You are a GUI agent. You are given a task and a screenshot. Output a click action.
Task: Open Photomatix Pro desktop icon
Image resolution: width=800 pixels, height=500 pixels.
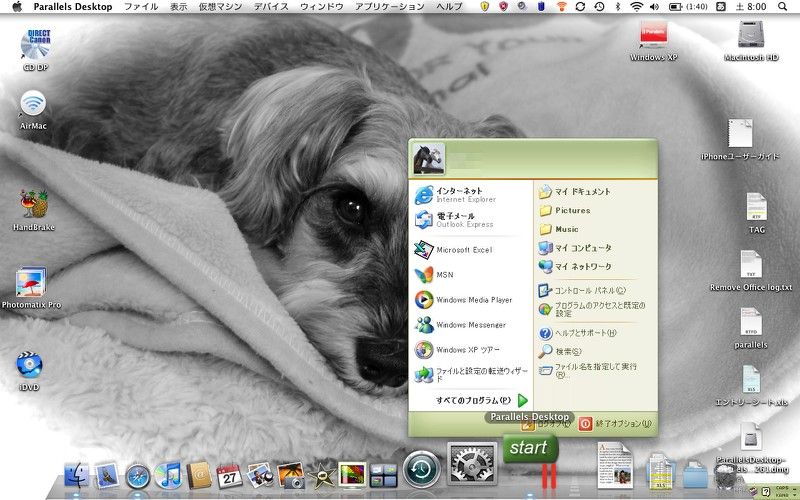click(31, 287)
